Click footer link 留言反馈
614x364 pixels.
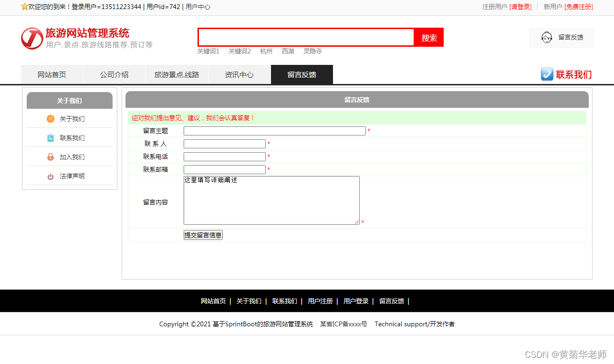point(392,301)
